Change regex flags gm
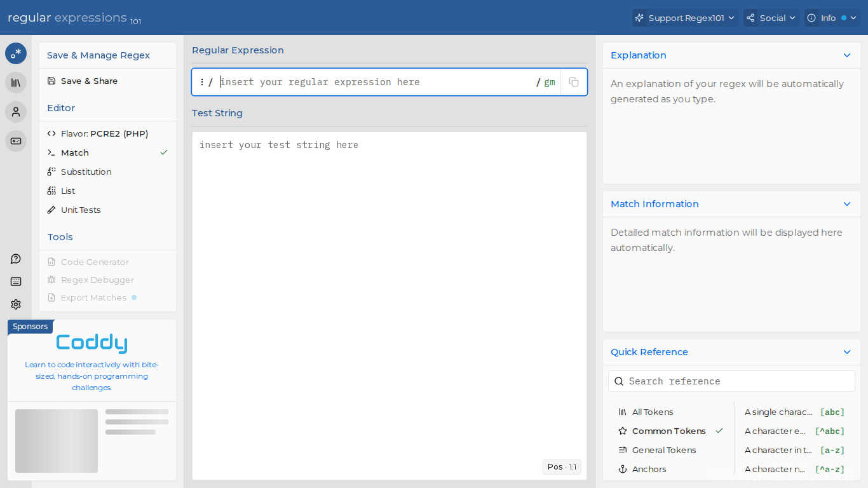This screenshot has height=488, width=868. pyautogui.click(x=549, y=82)
